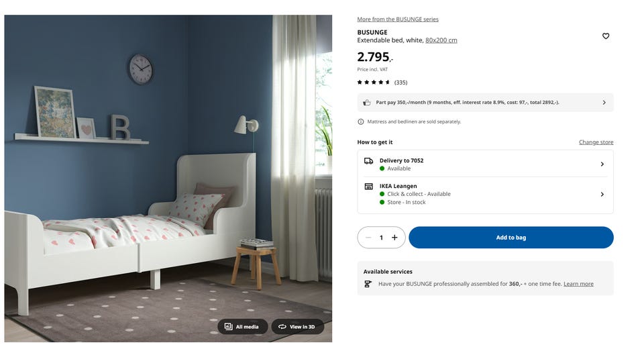Click the part pay wallet icon
The height and width of the screenshot is (347, 644).
coord(366,103)
